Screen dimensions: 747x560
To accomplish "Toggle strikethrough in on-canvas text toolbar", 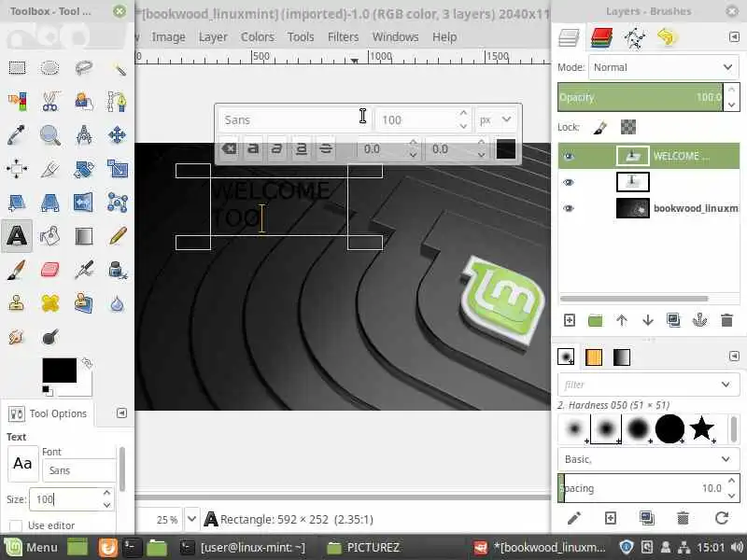I will point(326,148).
